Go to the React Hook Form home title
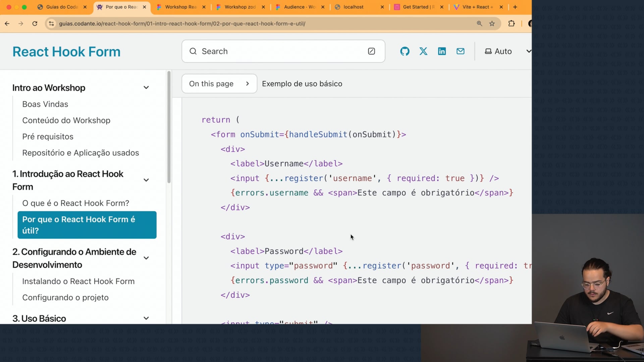This screenshot has height=362, width=644. tap(66, 52)
